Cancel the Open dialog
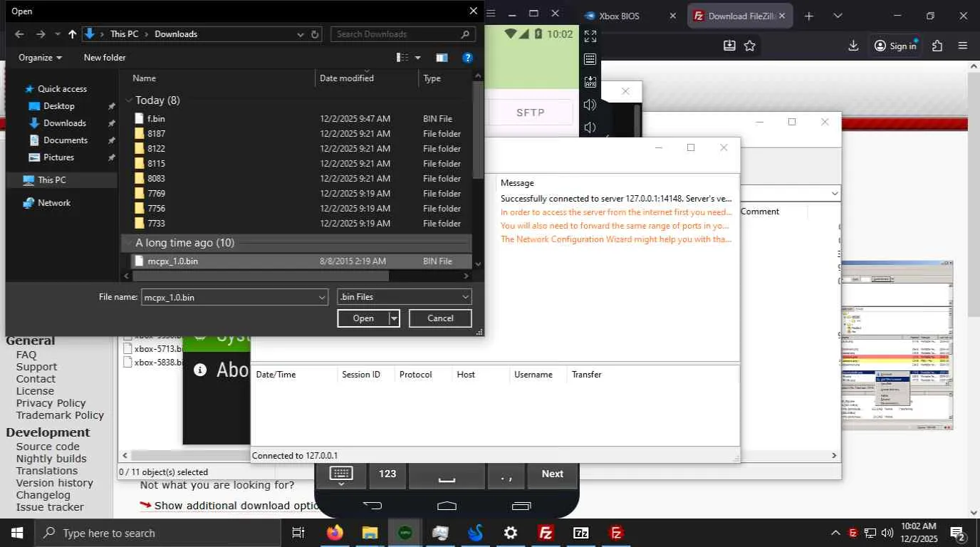Screen dimensions: 980x547 (x=440, y=318)
